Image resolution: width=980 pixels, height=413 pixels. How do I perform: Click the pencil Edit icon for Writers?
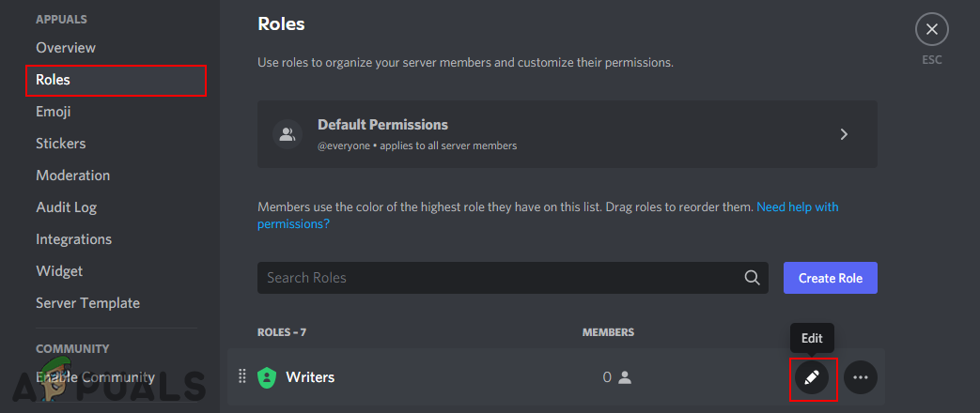coord(811,377)
